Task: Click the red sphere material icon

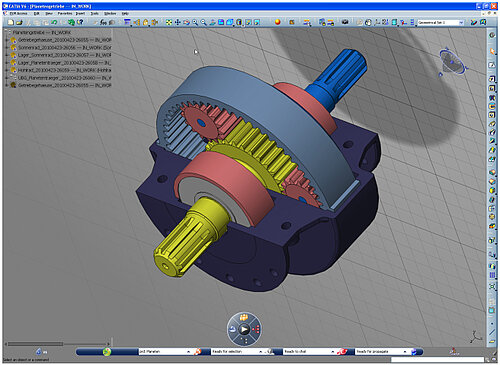Action: (x=277, y=22)
